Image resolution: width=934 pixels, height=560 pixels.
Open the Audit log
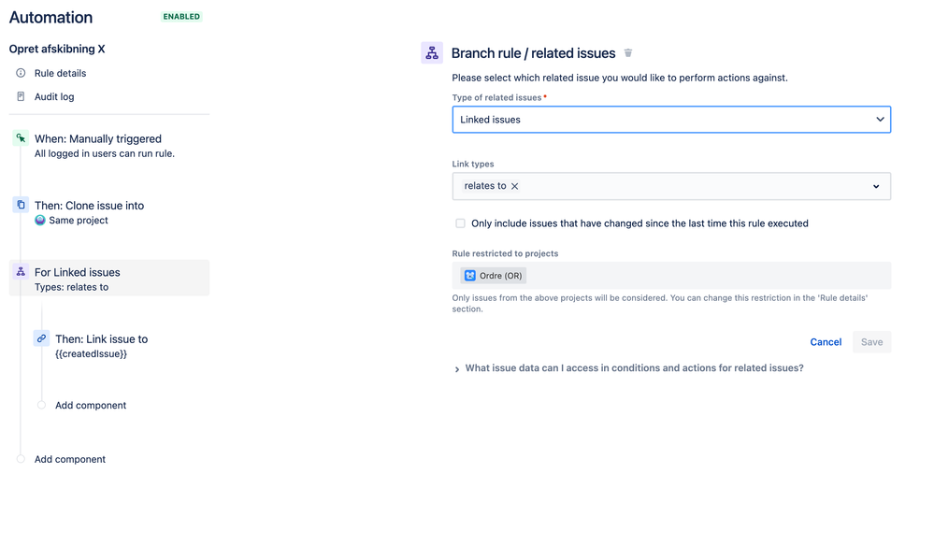(x=54, y=96)
